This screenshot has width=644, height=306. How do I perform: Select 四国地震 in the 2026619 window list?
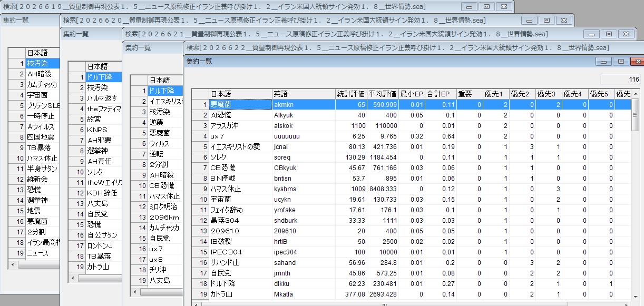coord(43,137)
